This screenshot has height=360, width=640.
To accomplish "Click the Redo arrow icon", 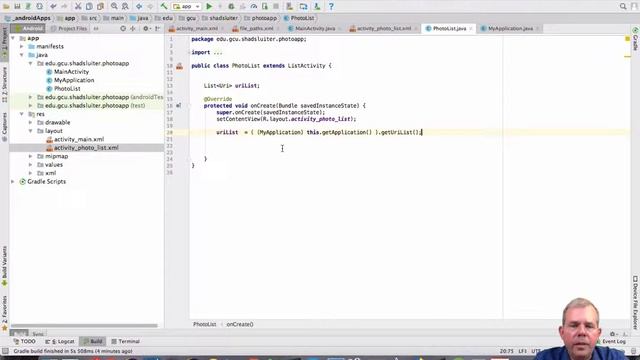I will 64,7.
